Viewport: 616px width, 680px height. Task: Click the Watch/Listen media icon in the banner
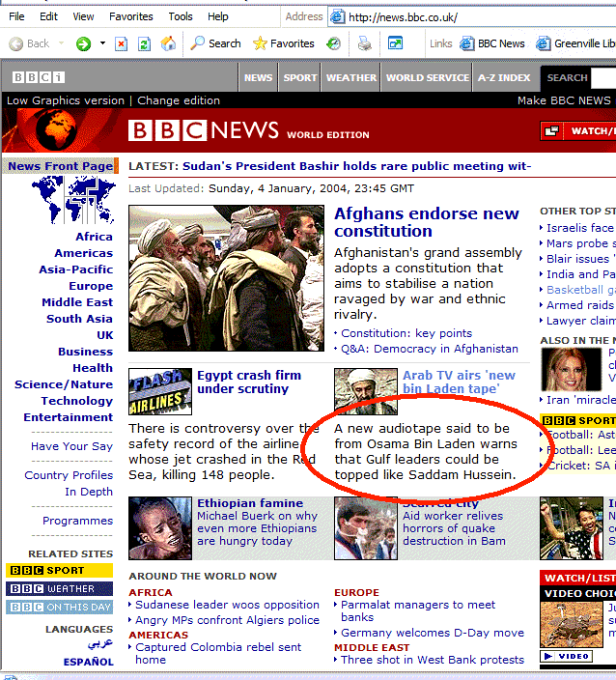pos(552,131)
